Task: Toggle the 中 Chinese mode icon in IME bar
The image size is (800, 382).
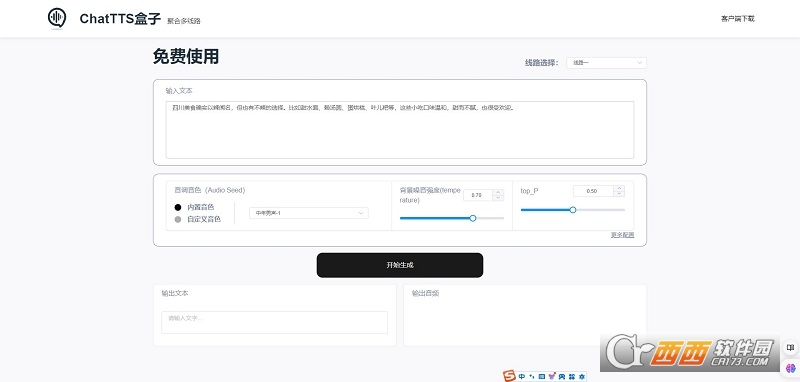Action: point(521,377)
